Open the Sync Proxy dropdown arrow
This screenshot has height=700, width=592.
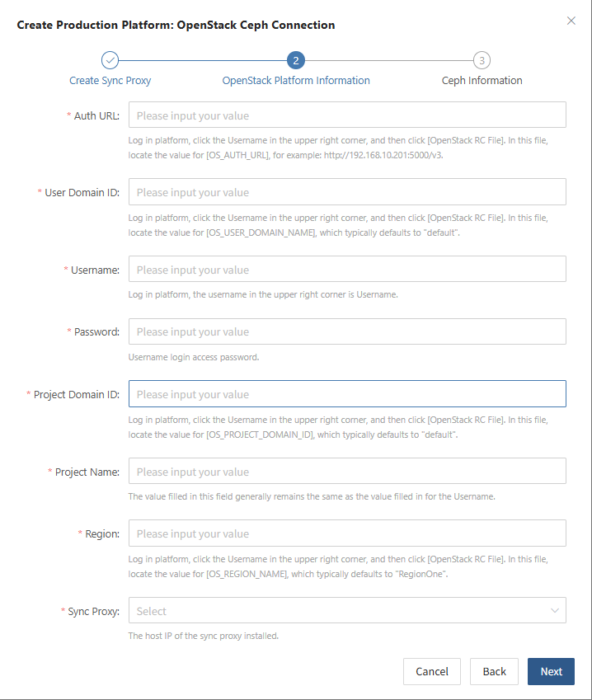coord(555,610)
